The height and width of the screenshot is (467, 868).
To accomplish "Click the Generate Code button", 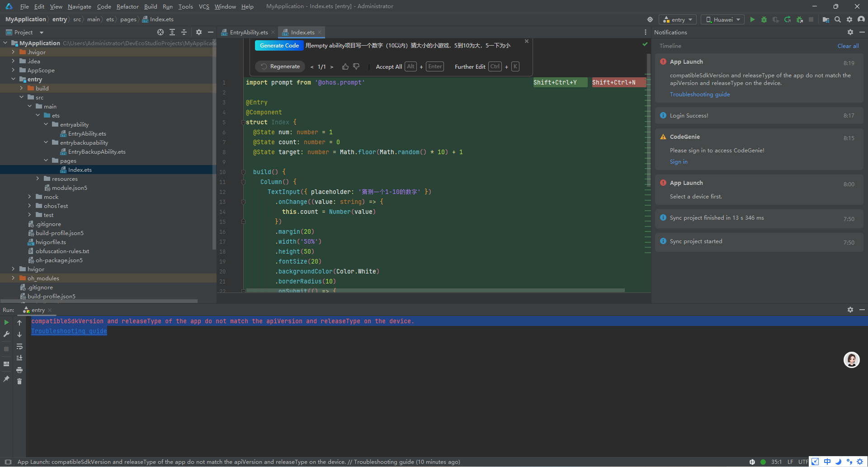I will 279,45.
